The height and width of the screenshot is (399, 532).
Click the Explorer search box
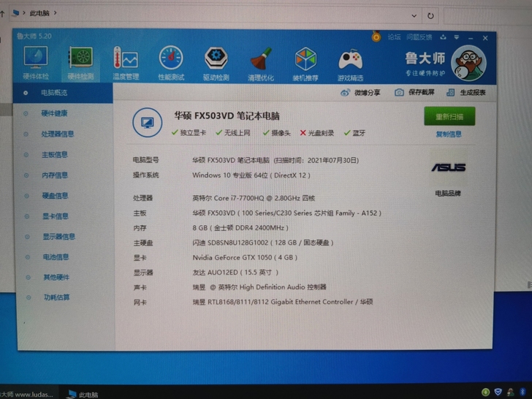coord(487,16)
